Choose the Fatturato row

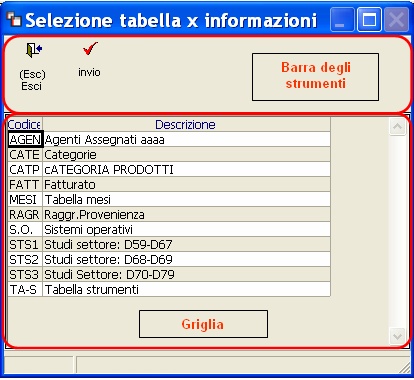pyautogui.click(x=169, y=185)
